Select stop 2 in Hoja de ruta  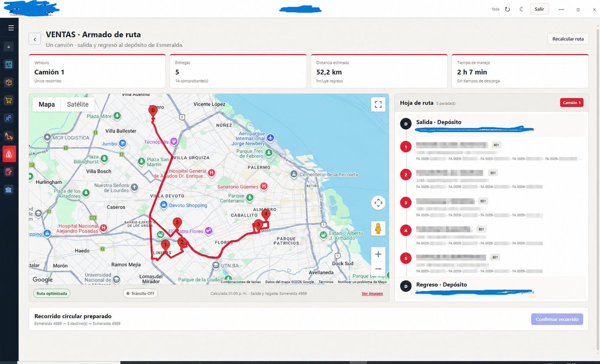tap(491, 179)
